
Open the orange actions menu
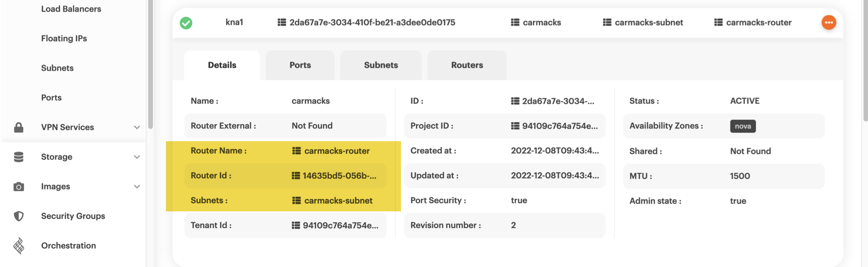829,22
